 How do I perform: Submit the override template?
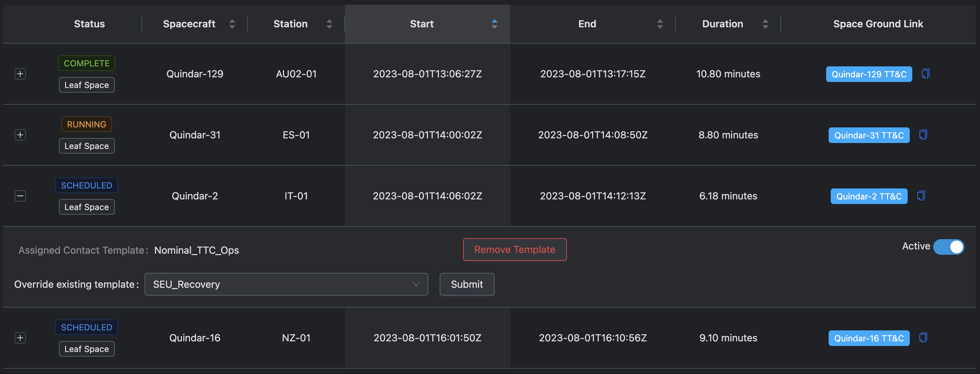click(x=467, y=284)
